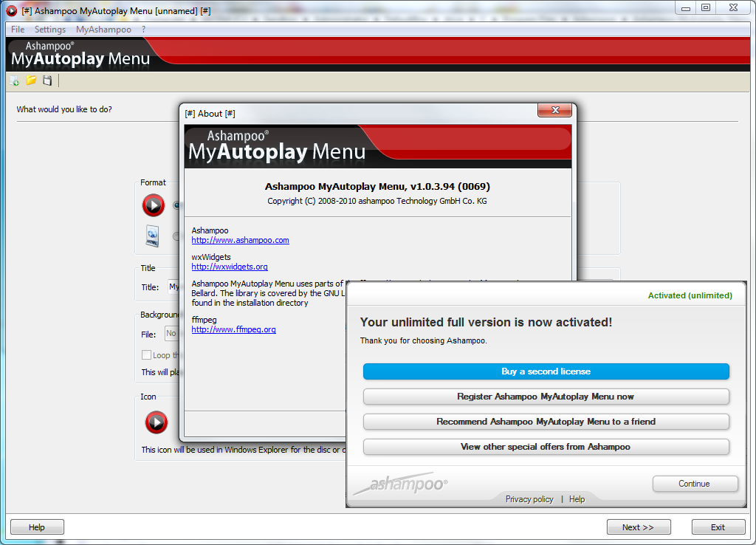Click the New project toolbar icon
The width and height of the screenshot is (756, 545).
(x=15, y=80)
